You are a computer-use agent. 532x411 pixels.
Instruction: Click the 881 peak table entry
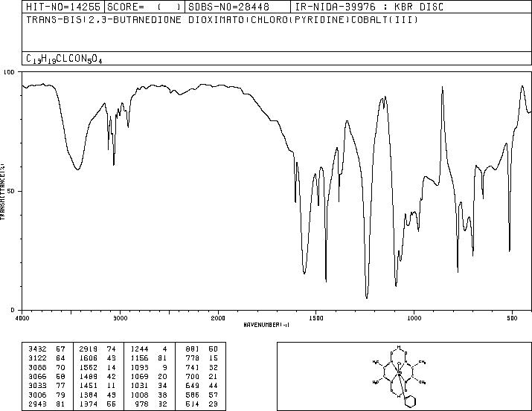(202, 349)
